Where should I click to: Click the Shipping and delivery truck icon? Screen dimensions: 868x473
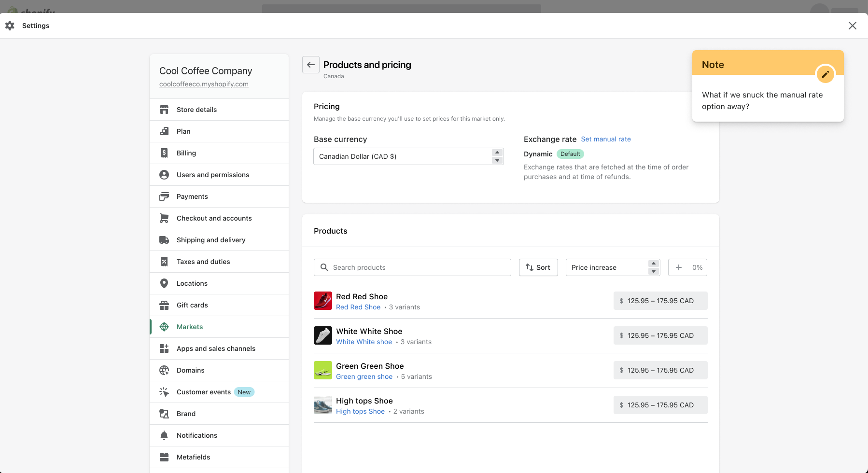(164, 240)
